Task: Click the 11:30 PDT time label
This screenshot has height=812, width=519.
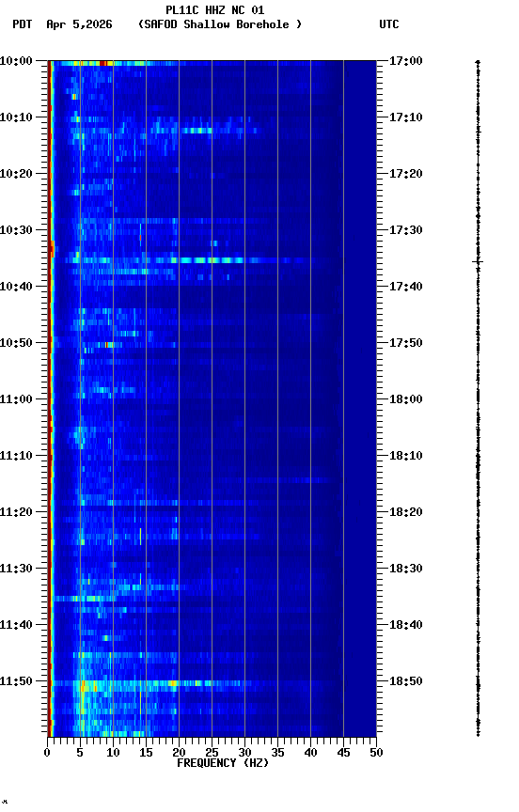Action: [16, 569]
